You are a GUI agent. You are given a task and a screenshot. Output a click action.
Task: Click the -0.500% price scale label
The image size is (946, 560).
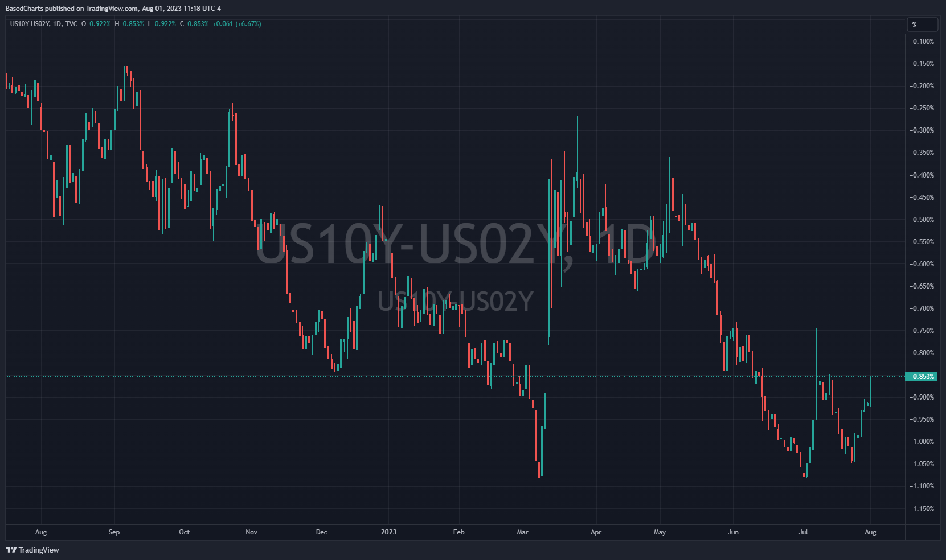[x=921, y=220]
